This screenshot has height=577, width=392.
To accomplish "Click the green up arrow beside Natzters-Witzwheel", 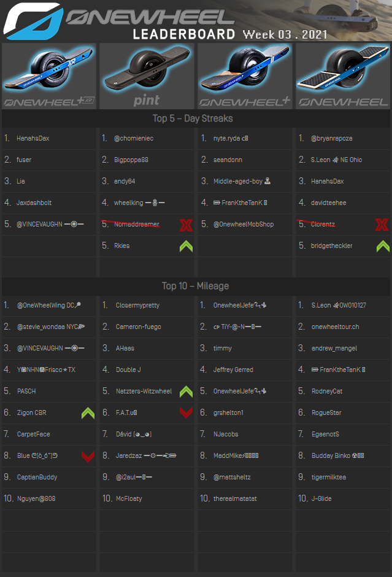I will (186, 392).
